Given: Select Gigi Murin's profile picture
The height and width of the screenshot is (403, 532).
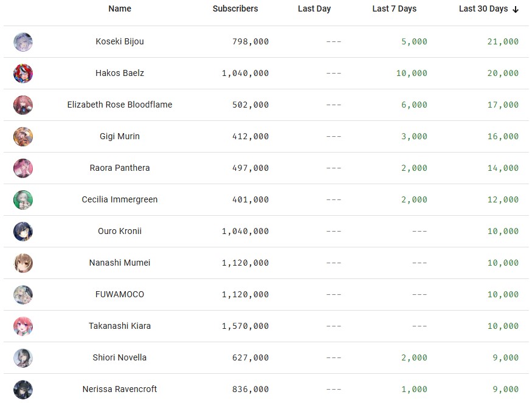Looking at the screenshot, I should pyautogui.click(x=23, y=137).
